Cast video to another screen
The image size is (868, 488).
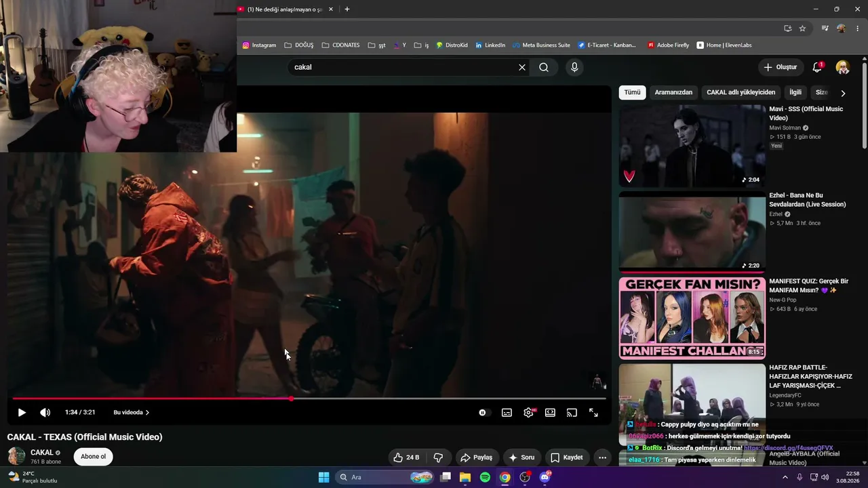(x=572, y=412)
